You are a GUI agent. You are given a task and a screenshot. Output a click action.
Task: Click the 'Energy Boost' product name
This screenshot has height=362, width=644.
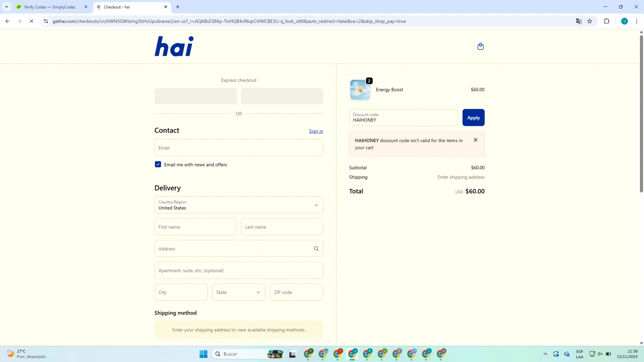389,90
